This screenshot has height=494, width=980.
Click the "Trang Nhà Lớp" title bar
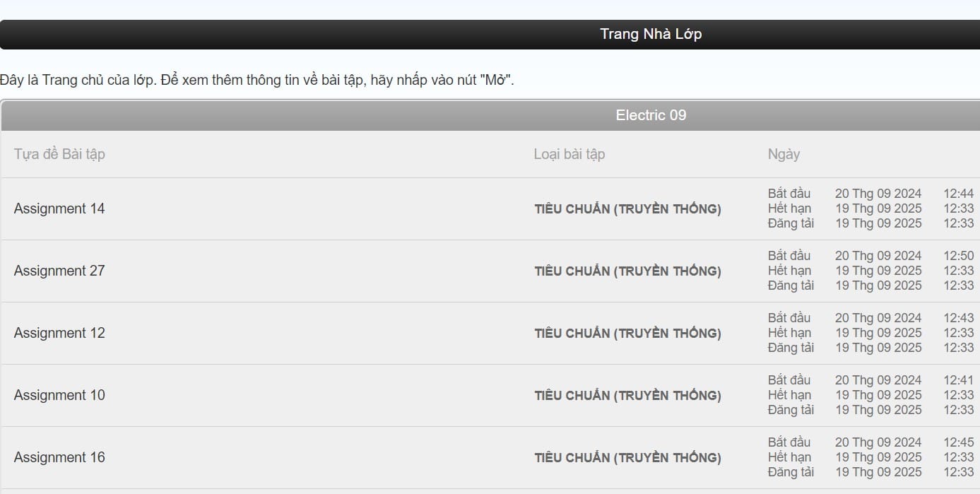point(650,34)
